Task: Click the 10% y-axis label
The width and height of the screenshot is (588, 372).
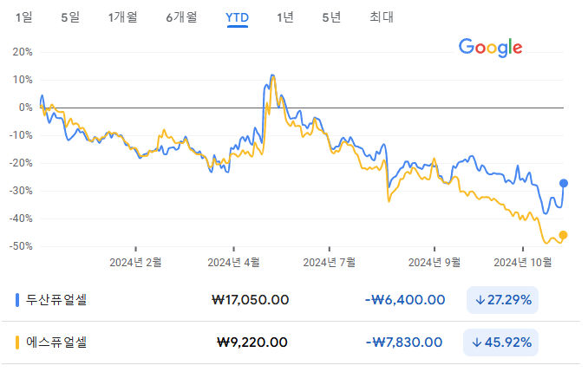Action: [23, 80]
